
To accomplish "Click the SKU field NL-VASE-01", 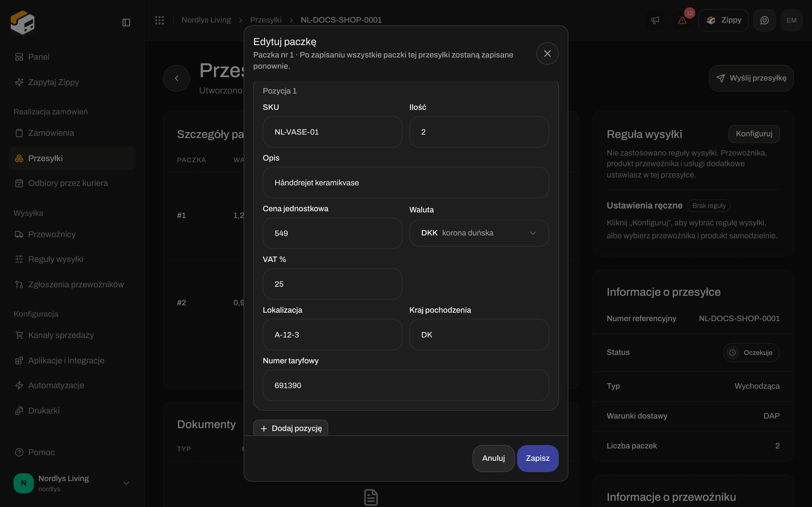I will (332, 132).
